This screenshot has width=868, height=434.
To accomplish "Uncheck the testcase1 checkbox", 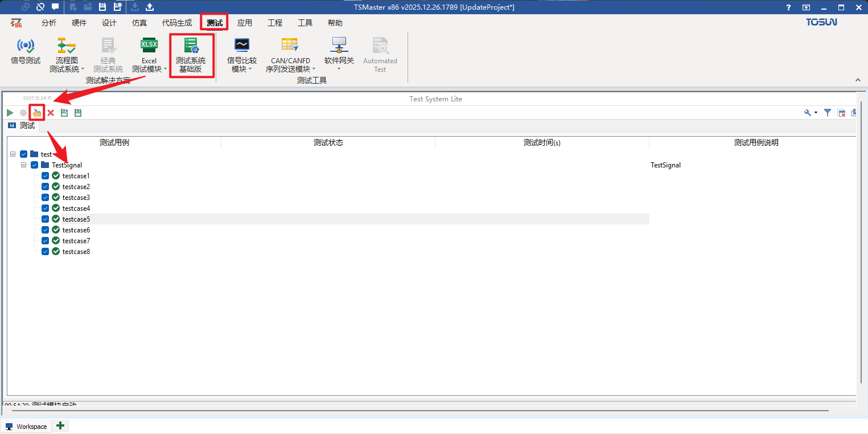I will tap(46, 176).
